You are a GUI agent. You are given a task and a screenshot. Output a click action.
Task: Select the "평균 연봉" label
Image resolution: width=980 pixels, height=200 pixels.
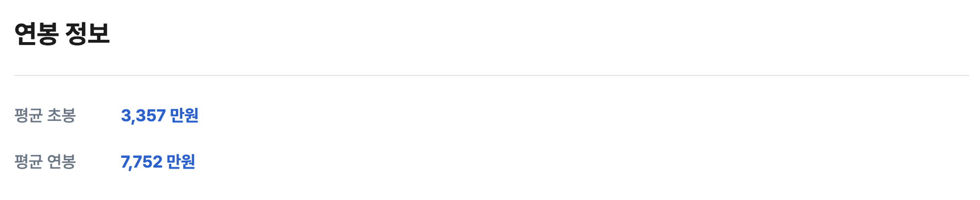click(x=45, y=162)
